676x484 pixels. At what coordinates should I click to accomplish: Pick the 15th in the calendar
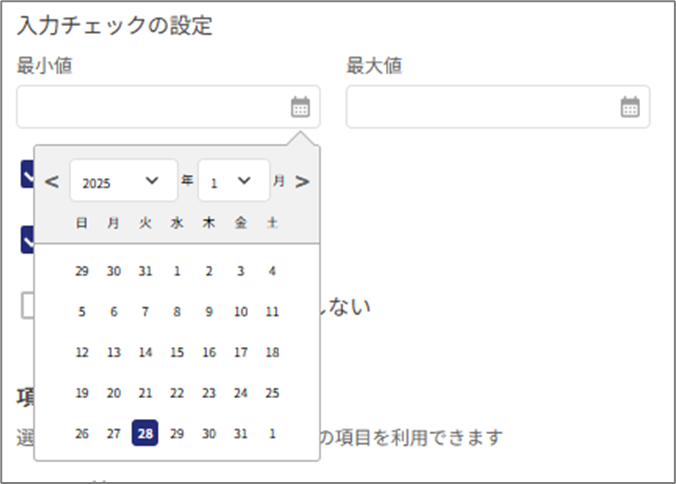[177, 352]
